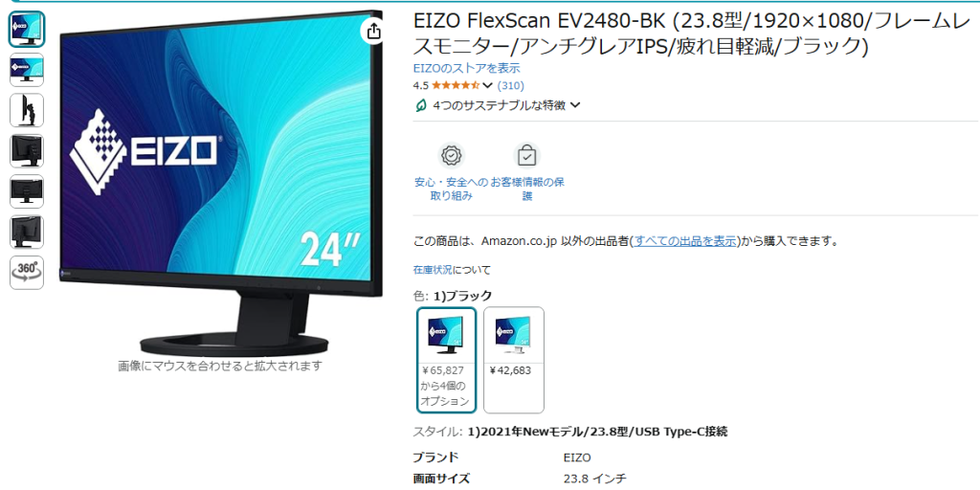Click the 在庫状況 link
The height and width of the screenshot is (490, 980).
click(x=433, y=269)
